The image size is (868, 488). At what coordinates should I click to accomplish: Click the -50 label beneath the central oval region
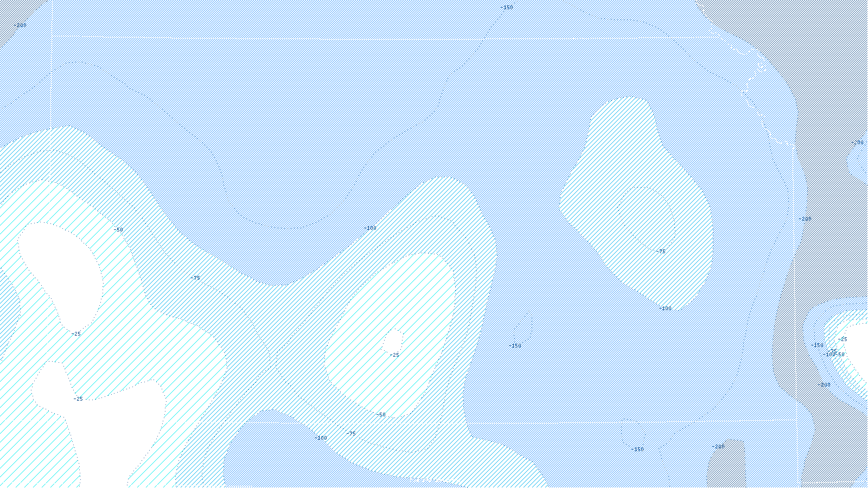pos(381,415)
